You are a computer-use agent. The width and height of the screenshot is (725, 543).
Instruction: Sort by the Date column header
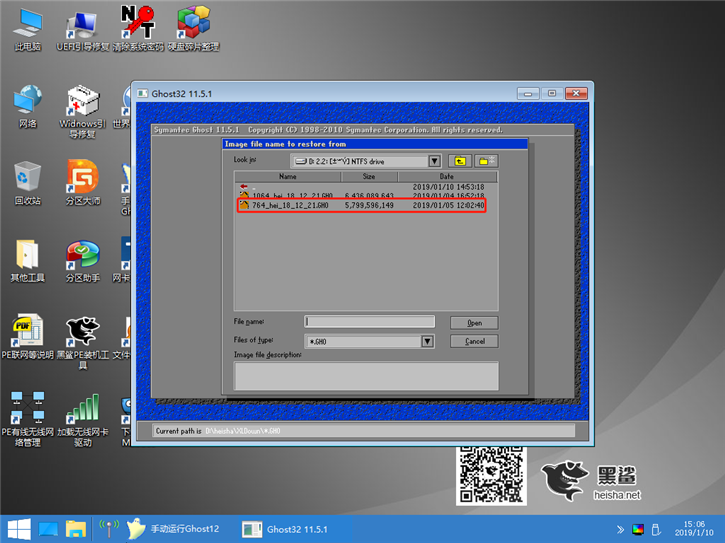tap(447, 176)
